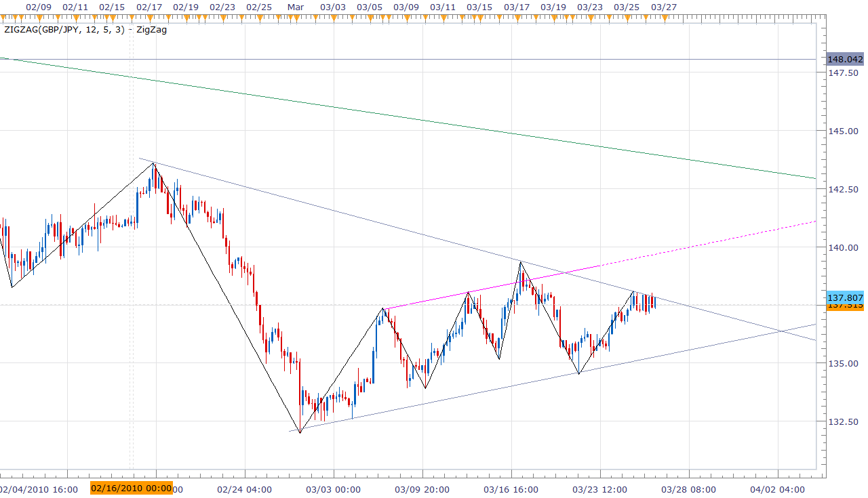Click the 03/27 date on the top axis
Viewport: 868px width, 498px height.
click(663, 7)
